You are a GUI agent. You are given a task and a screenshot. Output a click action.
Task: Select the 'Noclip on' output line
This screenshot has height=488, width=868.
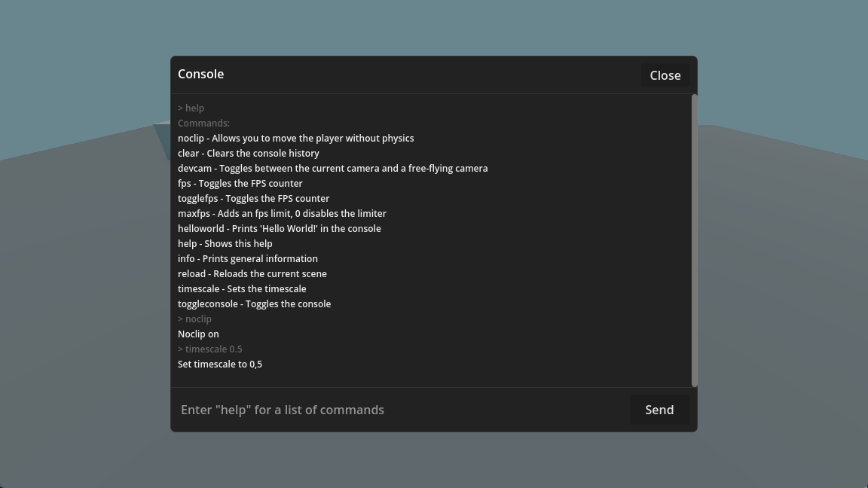(198, 334)
